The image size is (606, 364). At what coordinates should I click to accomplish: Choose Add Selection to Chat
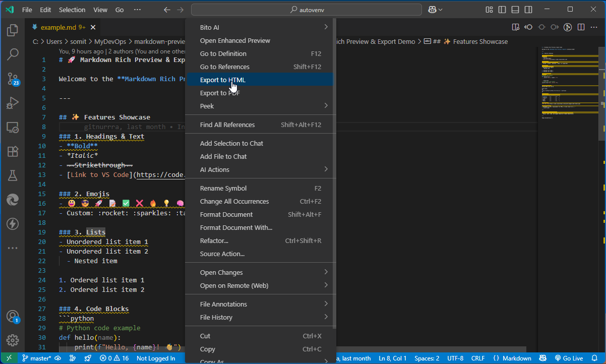260,143
